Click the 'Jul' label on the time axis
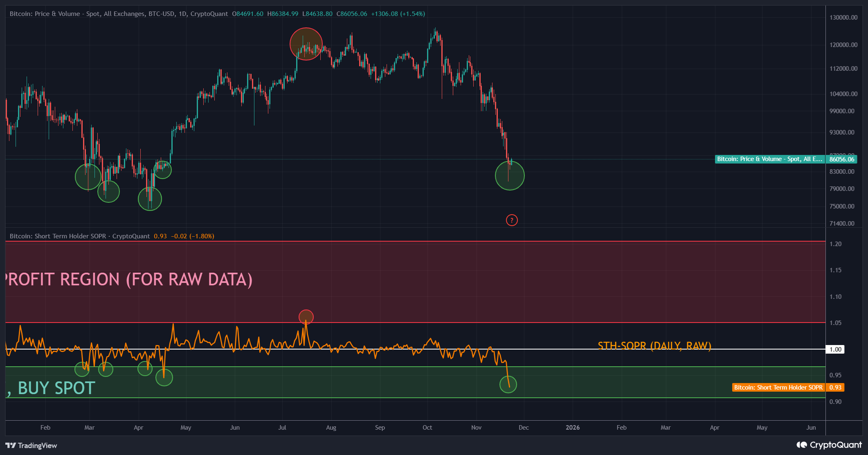 click(x=283, y=428)
